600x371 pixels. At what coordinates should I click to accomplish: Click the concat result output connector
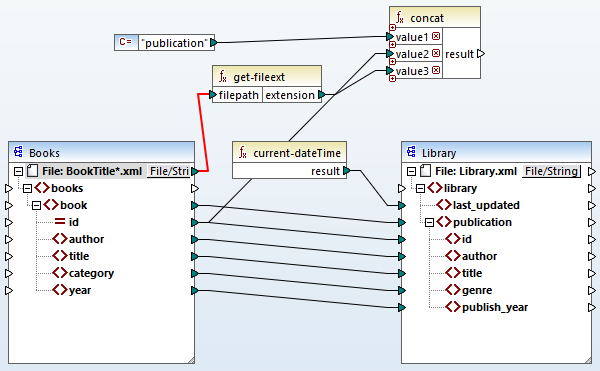[x=481, y=54]
